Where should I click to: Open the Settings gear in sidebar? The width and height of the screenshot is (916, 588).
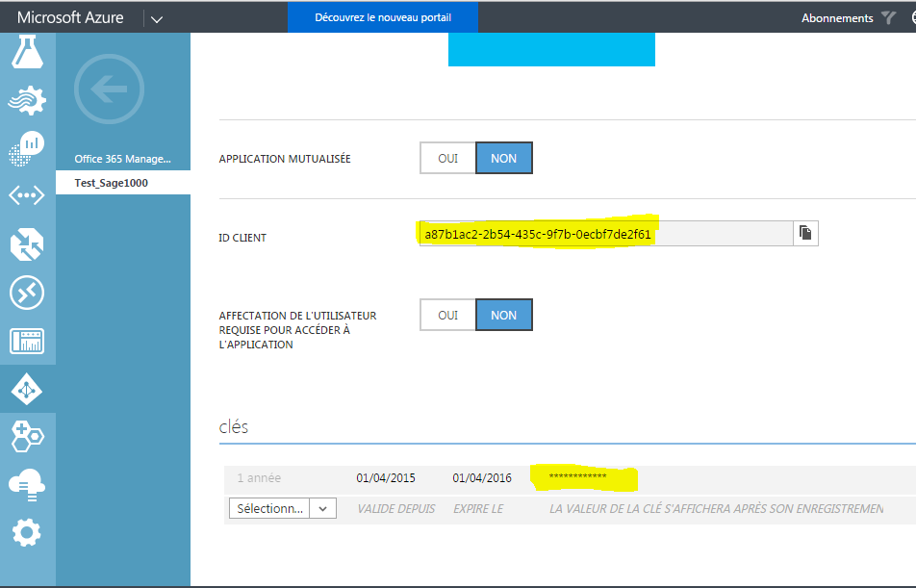click(x=27, y=532)
